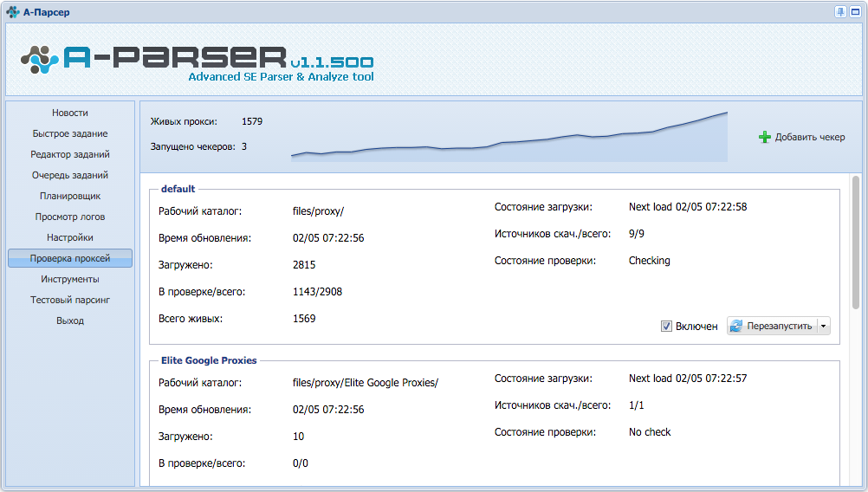Click the window maximize icon in title bar
The image size is (868, 492).
pyautogui.click(x=855, y=11)
